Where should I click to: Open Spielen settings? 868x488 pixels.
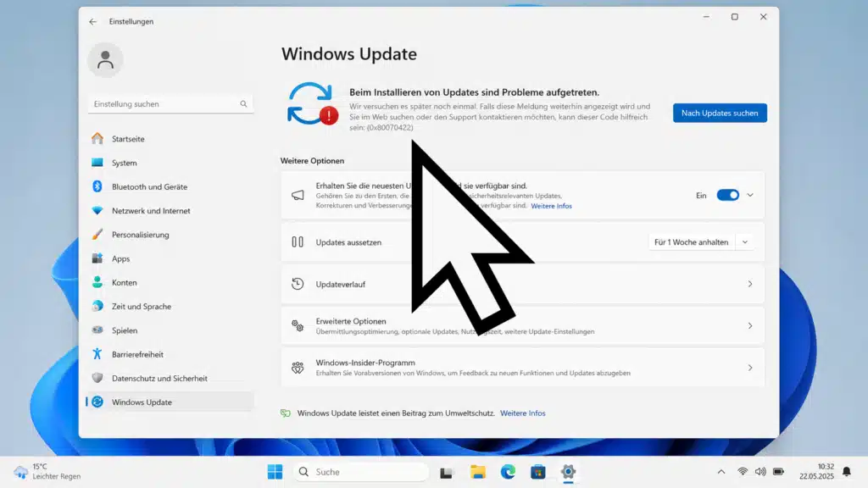pos(170,330)
